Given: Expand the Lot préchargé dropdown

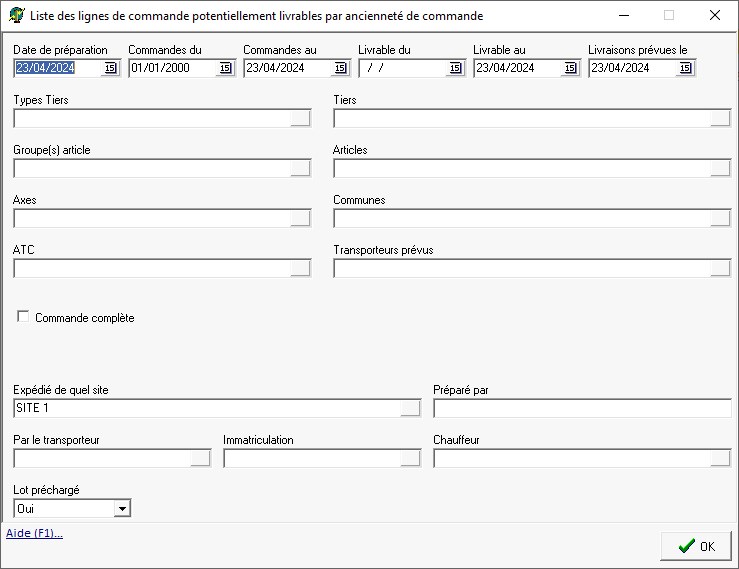Looking at the screenshot, I should click(122, 509).
